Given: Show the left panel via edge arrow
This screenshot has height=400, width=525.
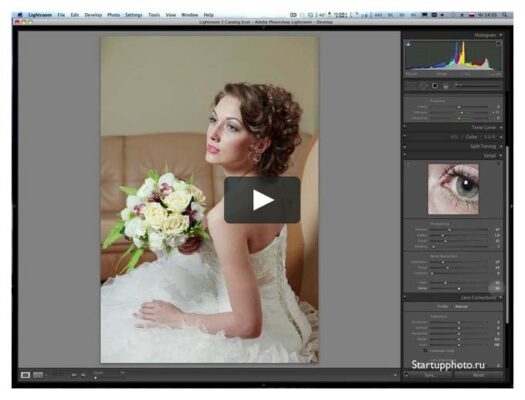Looking at the screenshot, I should [x=14, y=206].
